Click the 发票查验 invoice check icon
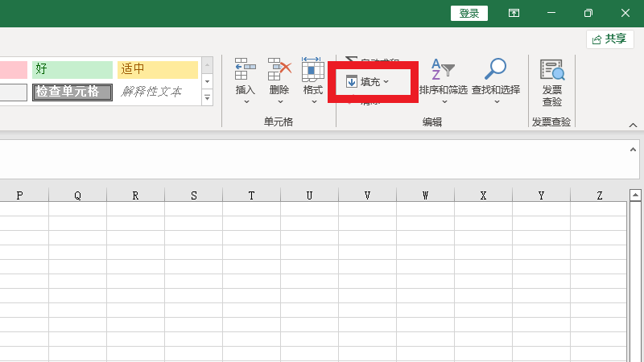The image size is (644, 362). (552, 72)
